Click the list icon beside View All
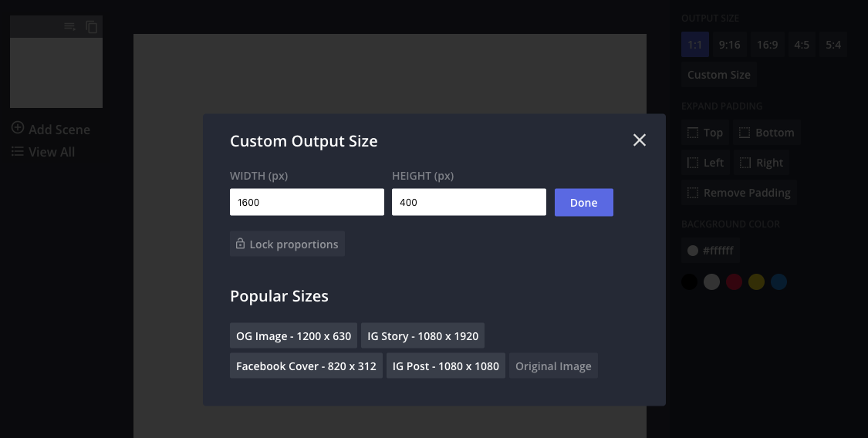Image resolution: width=868 pixels, height=438 pixels. (18, 152)
